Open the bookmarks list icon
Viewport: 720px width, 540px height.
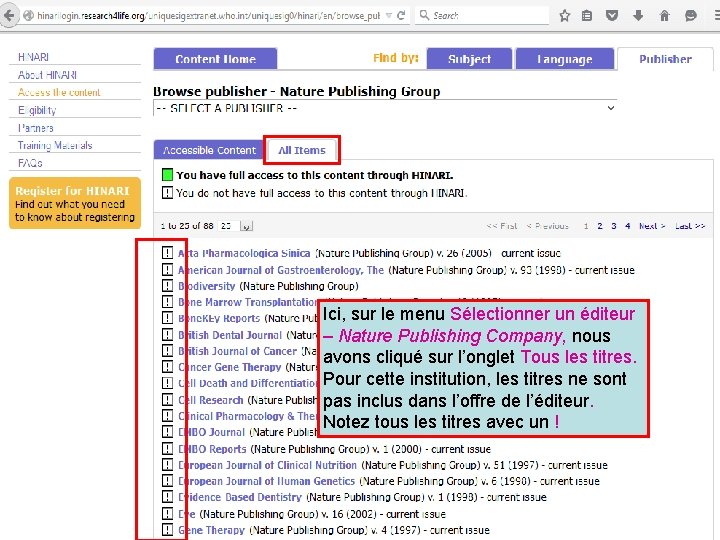pos(587,16)
